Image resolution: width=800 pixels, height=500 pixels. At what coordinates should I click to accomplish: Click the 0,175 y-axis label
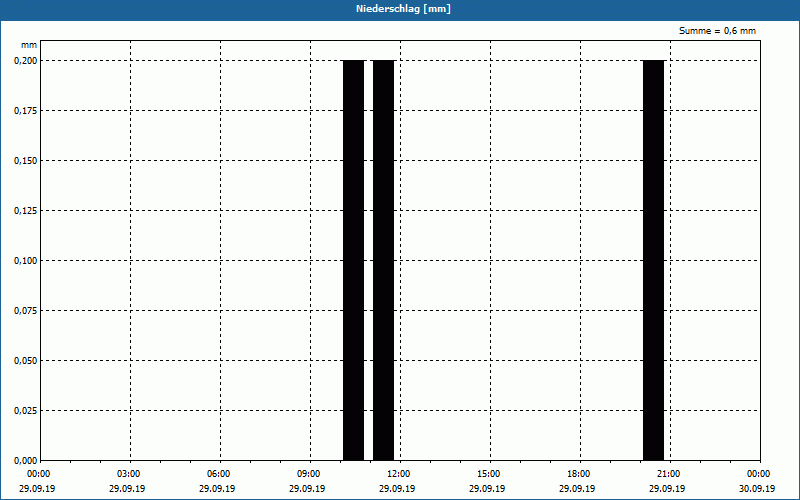click(25, 111)
